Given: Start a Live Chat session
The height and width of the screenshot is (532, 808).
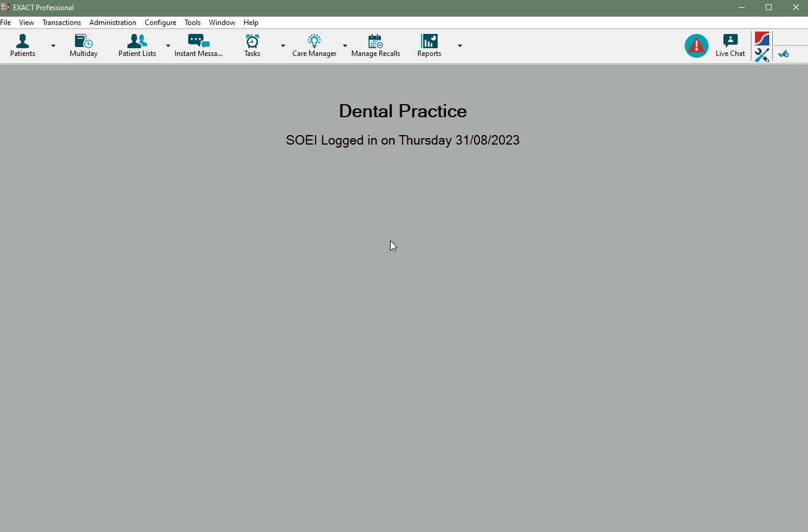Looking at the screenshot, I should click(730, 46).
